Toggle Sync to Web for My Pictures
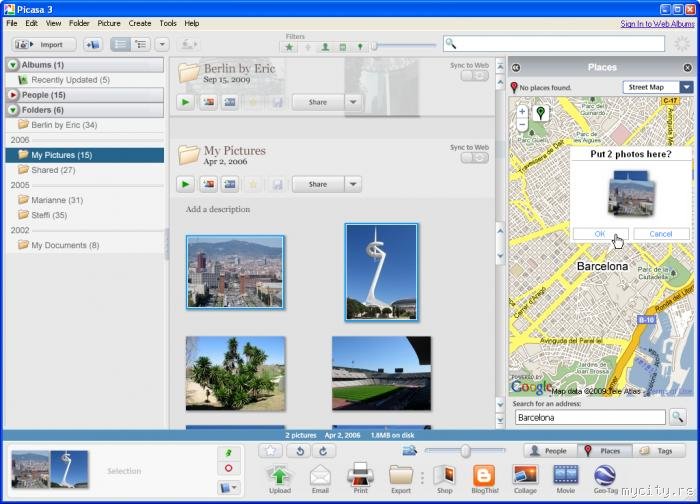 pos(474,159)
